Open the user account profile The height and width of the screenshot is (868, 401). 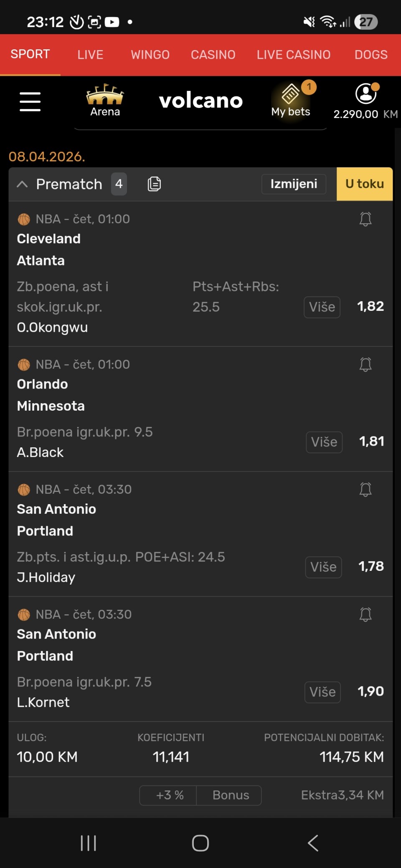point(365,94)
